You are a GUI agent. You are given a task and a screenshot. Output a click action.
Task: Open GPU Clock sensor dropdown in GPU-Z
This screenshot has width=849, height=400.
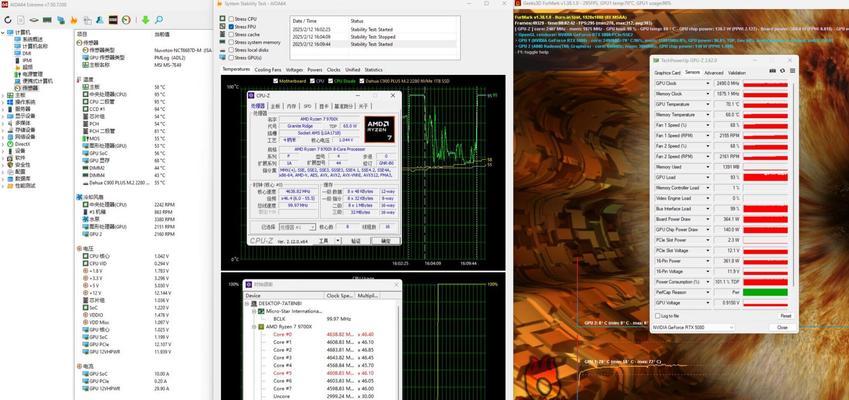tap(708, 83)
